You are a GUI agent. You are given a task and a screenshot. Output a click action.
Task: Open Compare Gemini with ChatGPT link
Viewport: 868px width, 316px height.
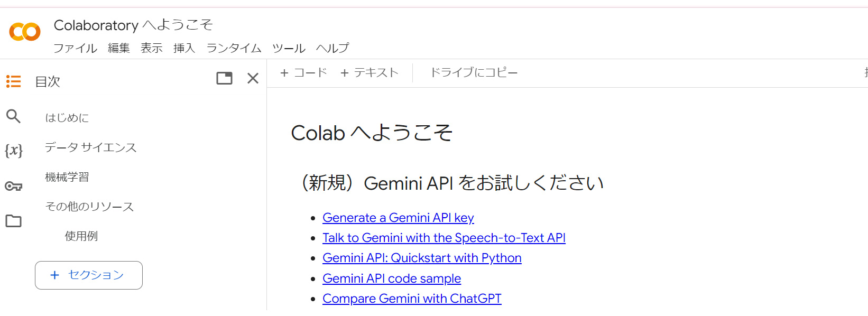coord(412,299)
